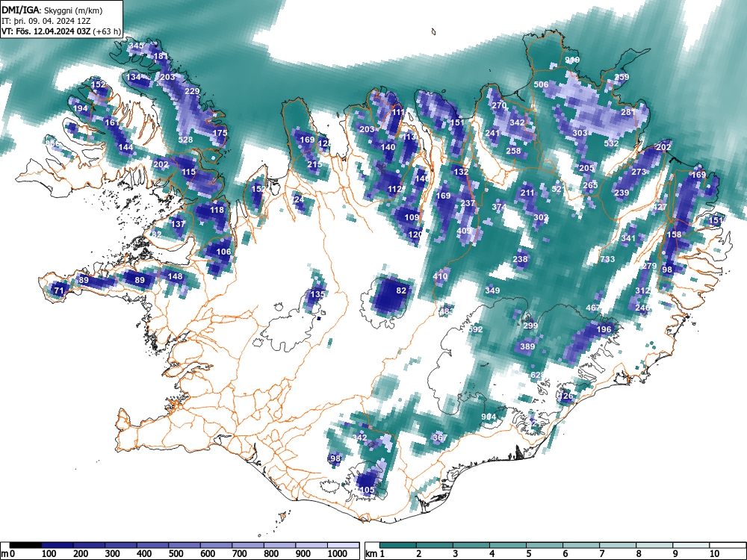Click the '500' label on the metre scale
Viewport: 747px width, 560px height.
(x=176, y=553)
